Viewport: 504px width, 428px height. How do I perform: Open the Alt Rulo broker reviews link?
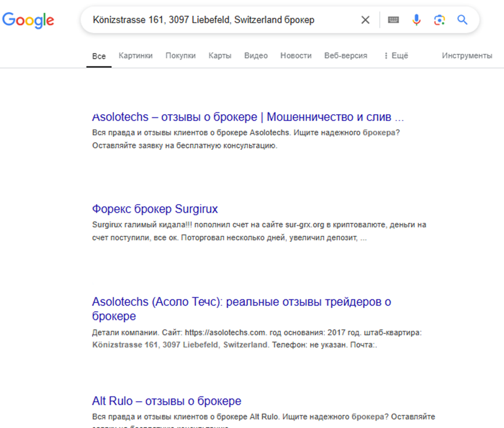(x=167, y=401)
